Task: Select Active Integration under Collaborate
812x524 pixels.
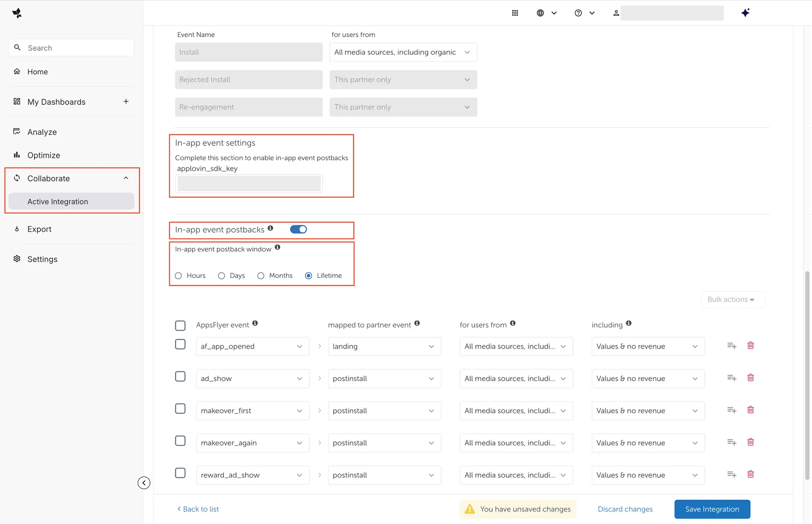Action: point(58,201)
